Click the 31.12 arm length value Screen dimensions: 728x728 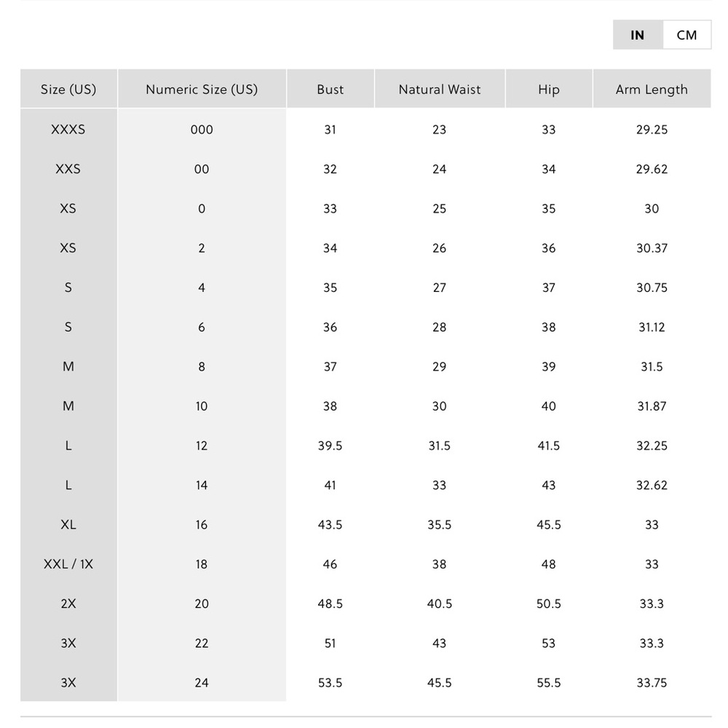(652, 328)
